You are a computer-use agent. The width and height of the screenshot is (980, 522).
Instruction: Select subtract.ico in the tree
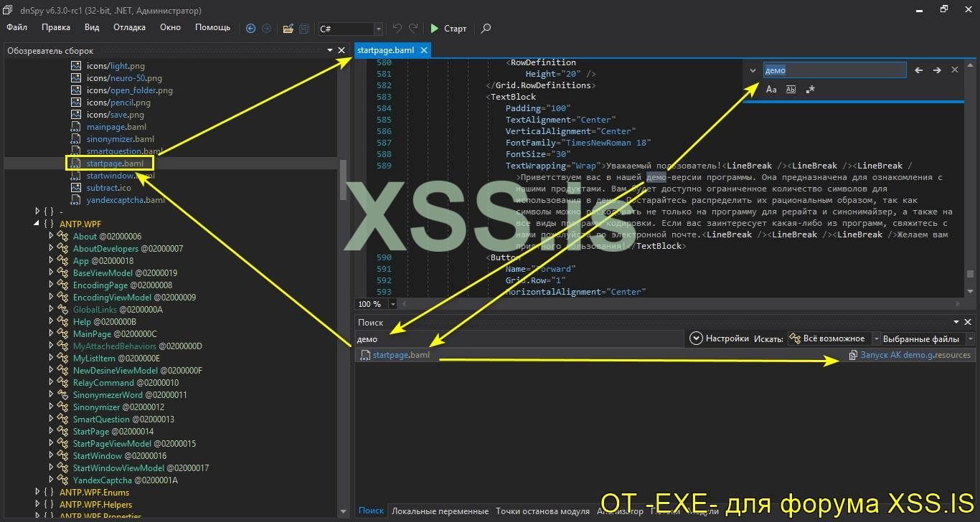coord(109,187)
